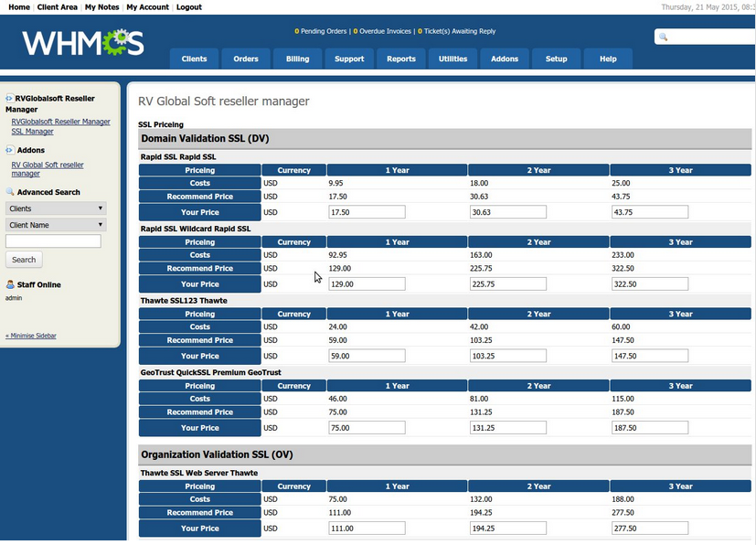756x545 pixels.
Task: Open the Clients menu tab
Action: click(x=194, y=59)
